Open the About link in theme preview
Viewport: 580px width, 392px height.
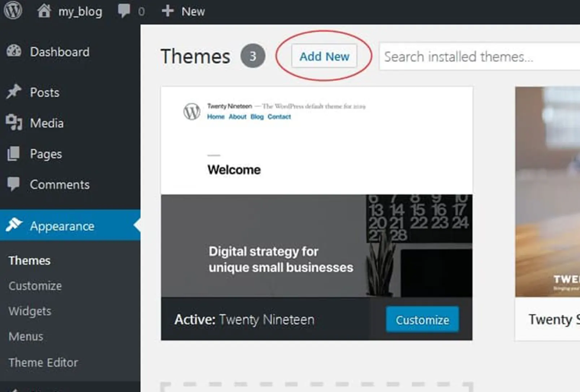coord(237,116)
